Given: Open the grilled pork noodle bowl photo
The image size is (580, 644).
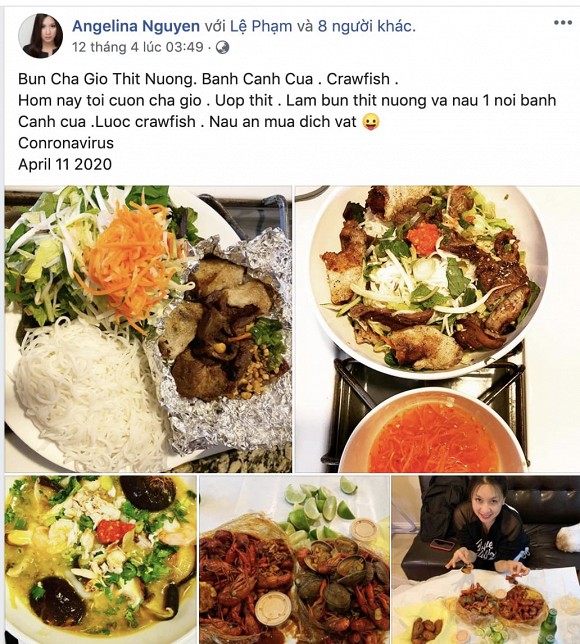Looking at the screenshot, I should 437,329.
